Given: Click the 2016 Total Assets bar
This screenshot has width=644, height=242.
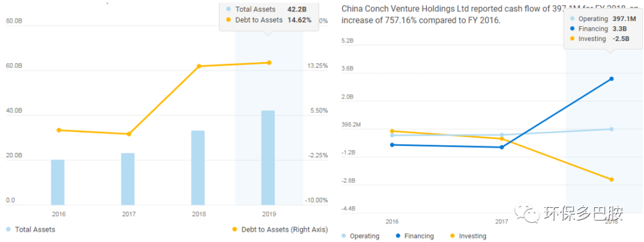Looking at the screenshot, I should tap(58, 182).
